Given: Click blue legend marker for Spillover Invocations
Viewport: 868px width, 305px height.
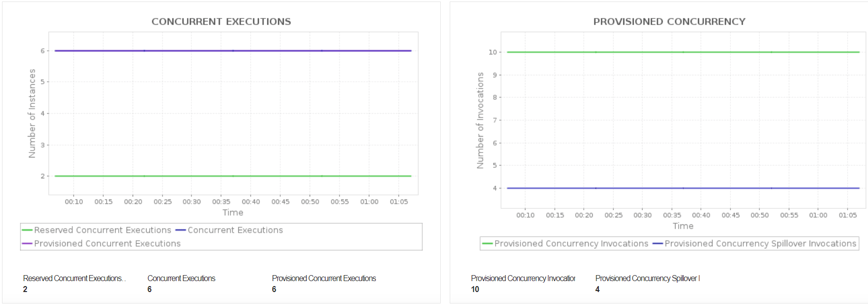Looking at the screenshot, I should (x=658, y=244).
